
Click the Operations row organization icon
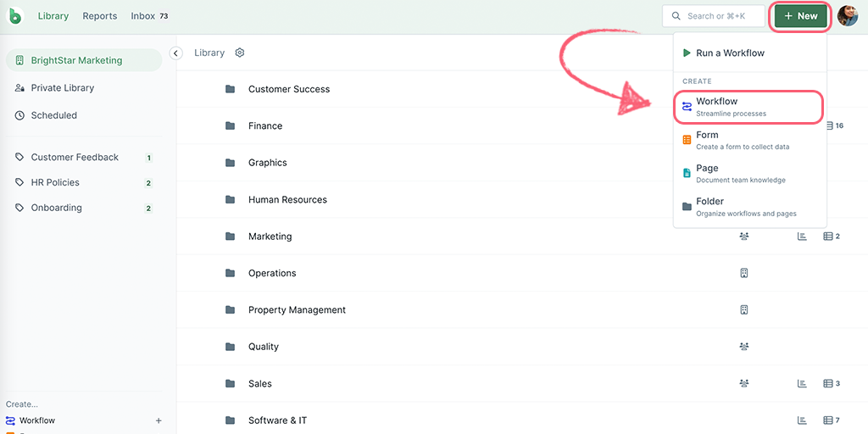click(x=744, y=273)
